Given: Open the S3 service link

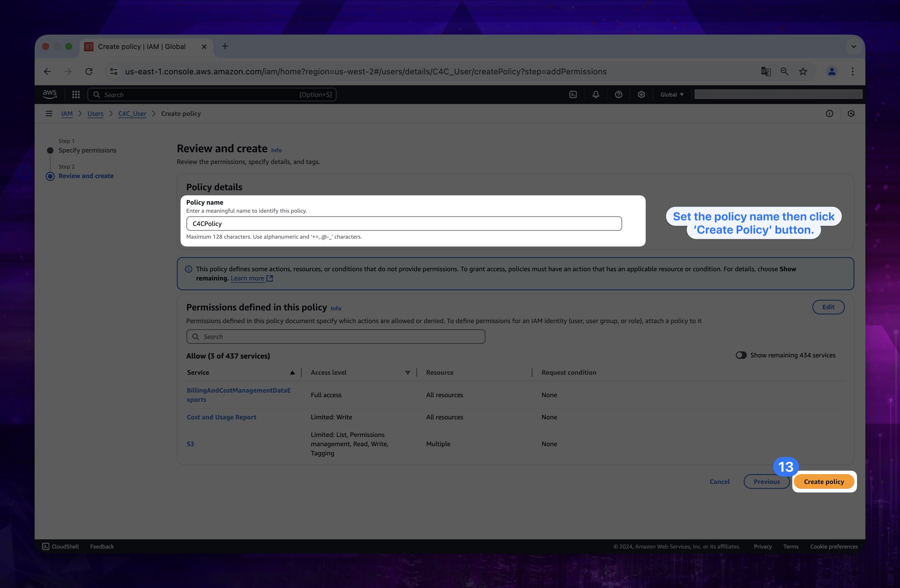Looking at the screenshot, I should (x=190, y=444).
